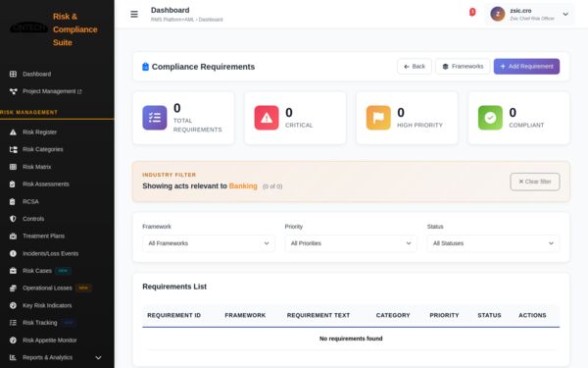588x368 pixels.
Task: Open Dashboard in the sidebar
Action: 37,74
